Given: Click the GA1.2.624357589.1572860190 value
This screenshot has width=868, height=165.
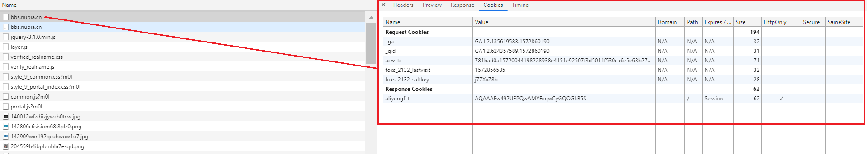Looking at the screenshot, I should point(512,51).
